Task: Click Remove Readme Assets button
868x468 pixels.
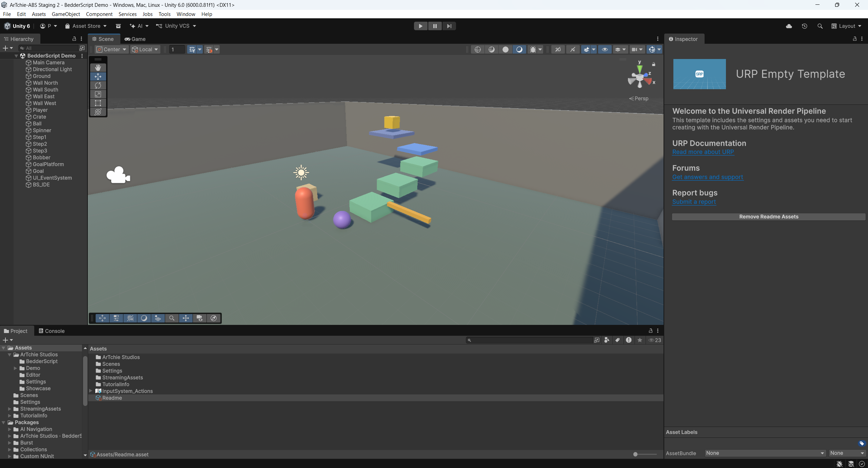Action: click(x=769, y=217)
